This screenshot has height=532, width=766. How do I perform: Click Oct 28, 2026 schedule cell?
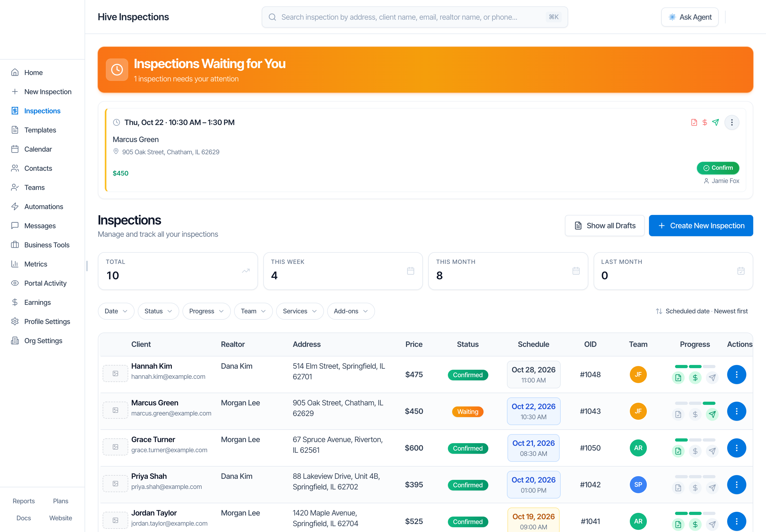coord(533,374)
